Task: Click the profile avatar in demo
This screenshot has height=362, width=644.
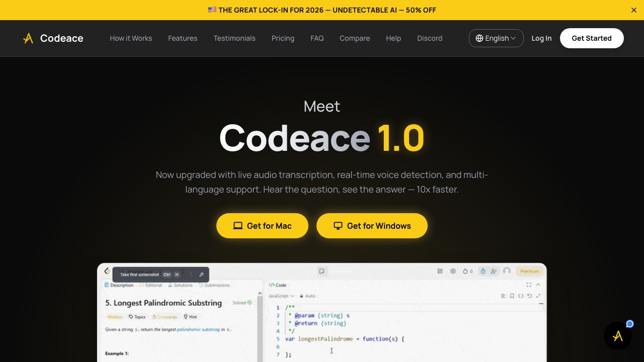Action: pos(507,271)
